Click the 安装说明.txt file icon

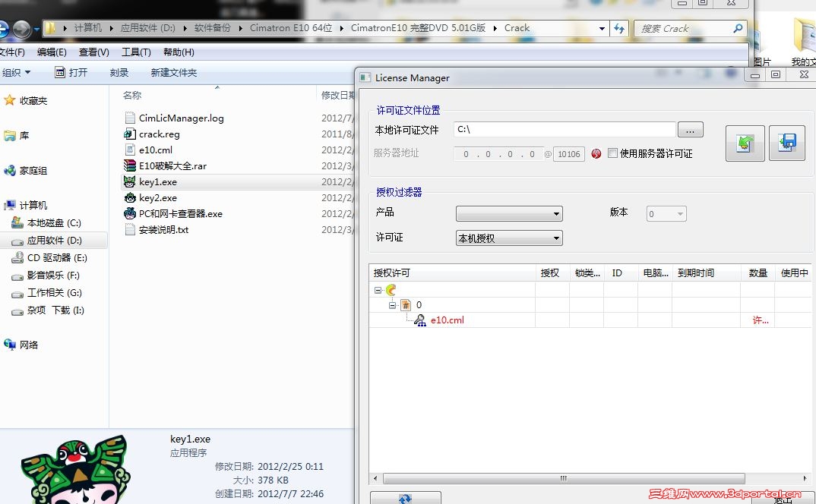click(130, 229)
